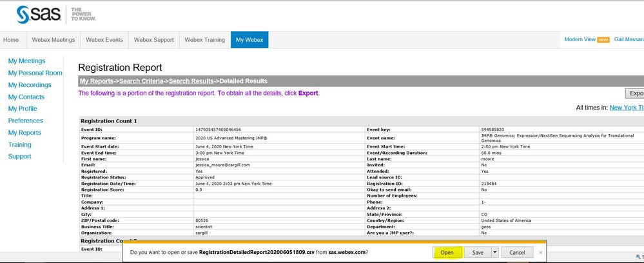Open the Save options dropdown arrow
The height and width of the screenshot is (263, 644).
[495, 252]
